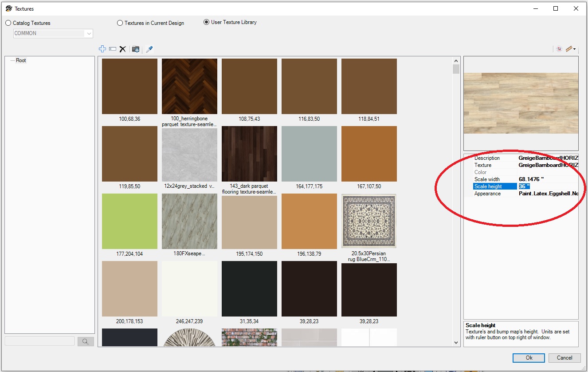Close the Textures window

[x=576, y=8]
